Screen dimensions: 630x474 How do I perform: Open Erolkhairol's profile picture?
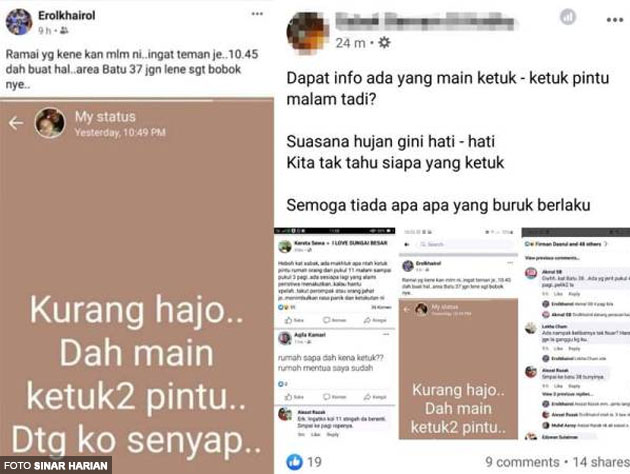coord(19,22)
